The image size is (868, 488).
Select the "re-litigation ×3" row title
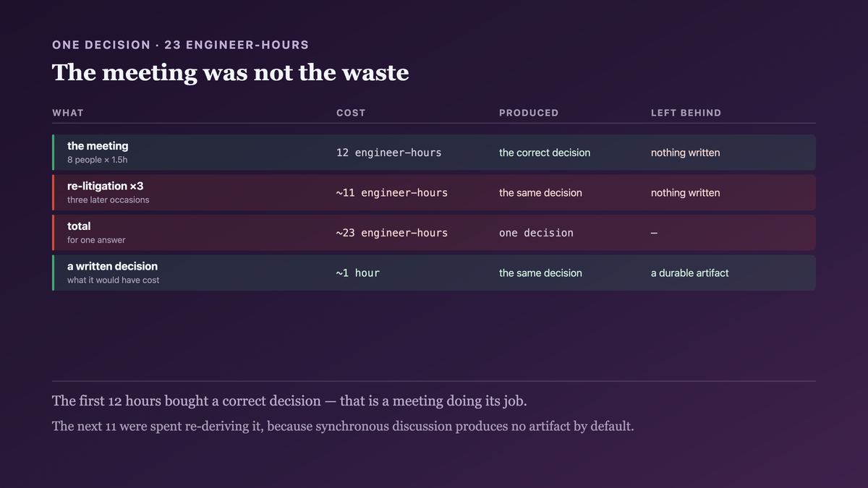pos(106,186)
